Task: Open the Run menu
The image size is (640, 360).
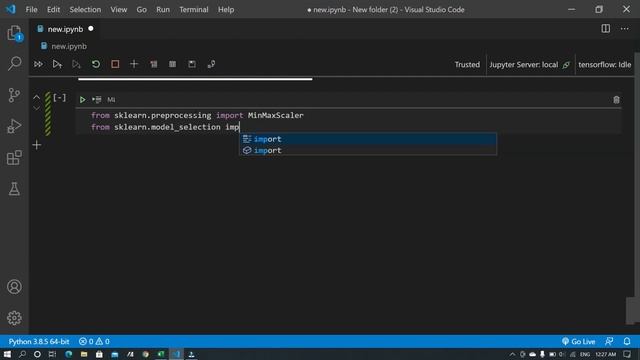Action: [x=163, y=9]
